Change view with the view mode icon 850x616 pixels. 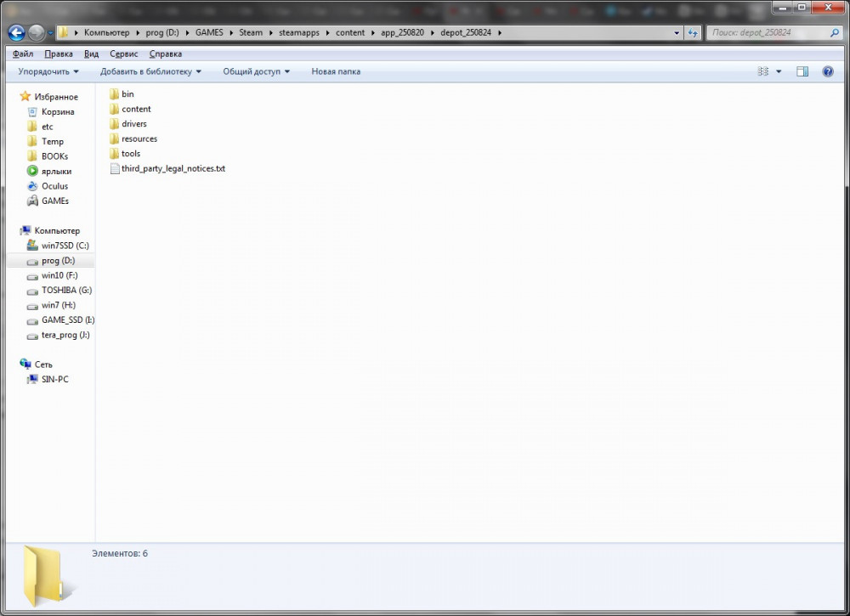click(x=763, y=71)
